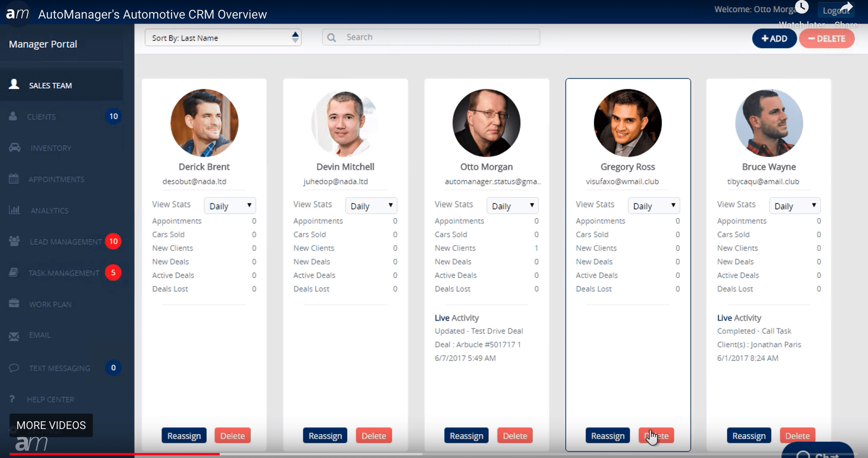Click inside the Search field
Image resolution: width=868 pixels, height=458 pixels.
430,37
